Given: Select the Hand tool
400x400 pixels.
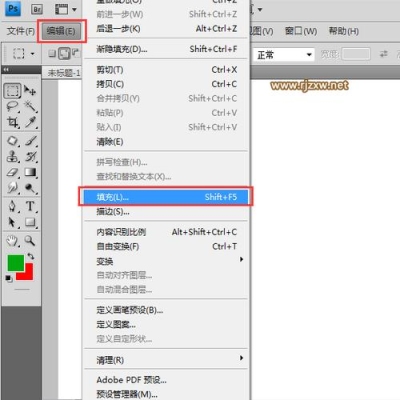Looking at the screenshot, I should coord(13,240).
